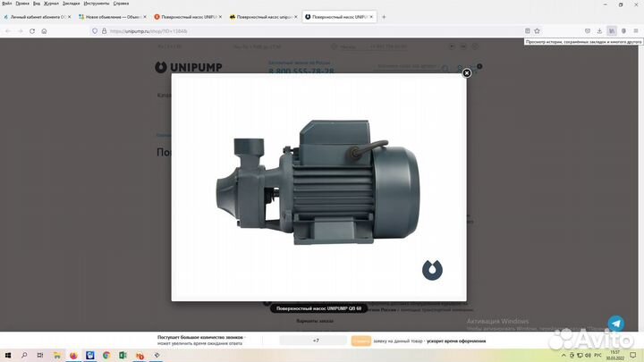This screenshot has width=644, height=362.
Task: Open Excel from taskbar
Action: point(123,356)
